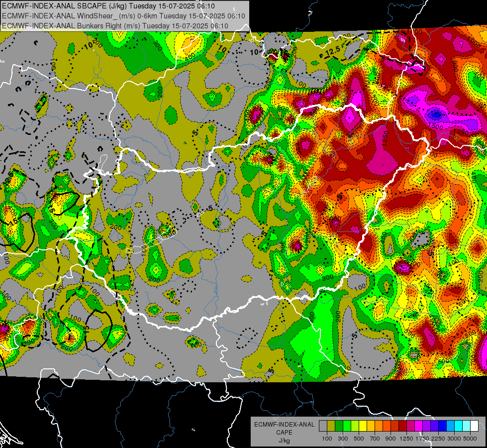Image resolution: width=487 pixels, height=448 pixels.
Task: Click the yellow-green lime legend swatch
Action: (355, 426)
